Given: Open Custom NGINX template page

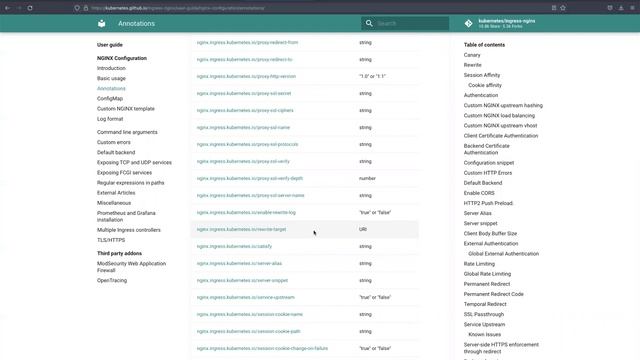Looking at the screenshot, I should tap(126, 109).
